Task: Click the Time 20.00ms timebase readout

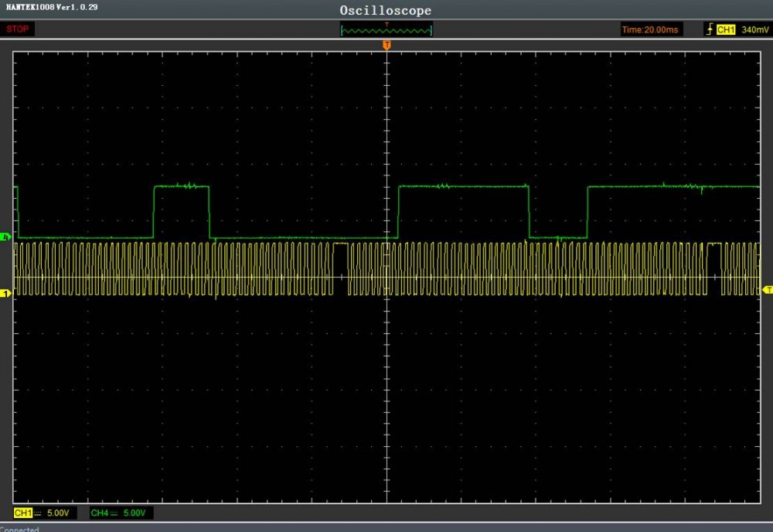Action: pyautogui.click(x=651, y=29)
